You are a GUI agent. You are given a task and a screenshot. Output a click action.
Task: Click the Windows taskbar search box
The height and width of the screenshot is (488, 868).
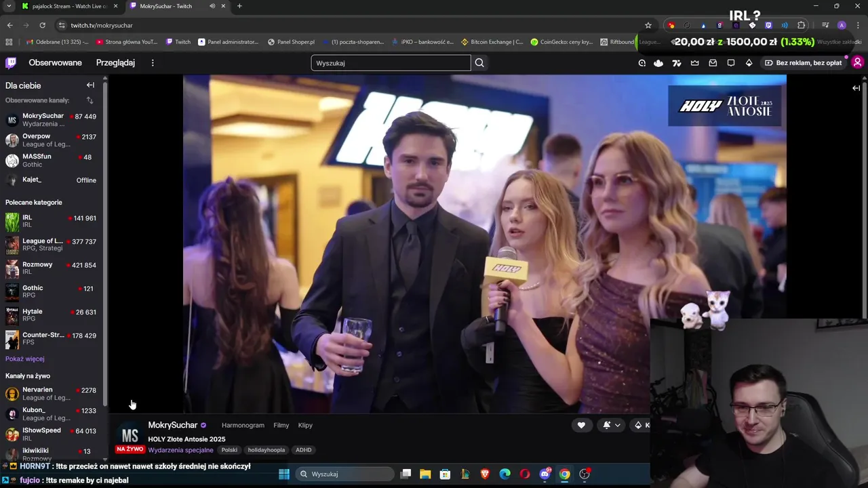click(344, 474)
